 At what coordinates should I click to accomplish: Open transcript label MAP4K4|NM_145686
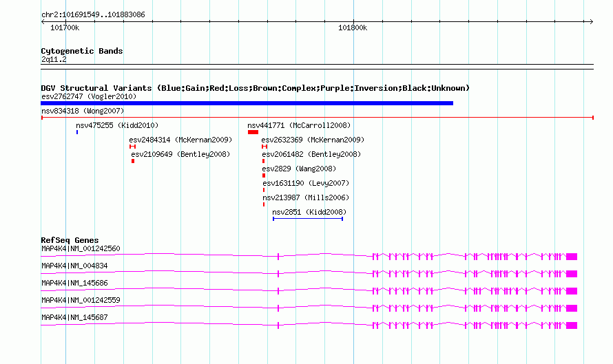pyautogui.click(x=74, y=283)
